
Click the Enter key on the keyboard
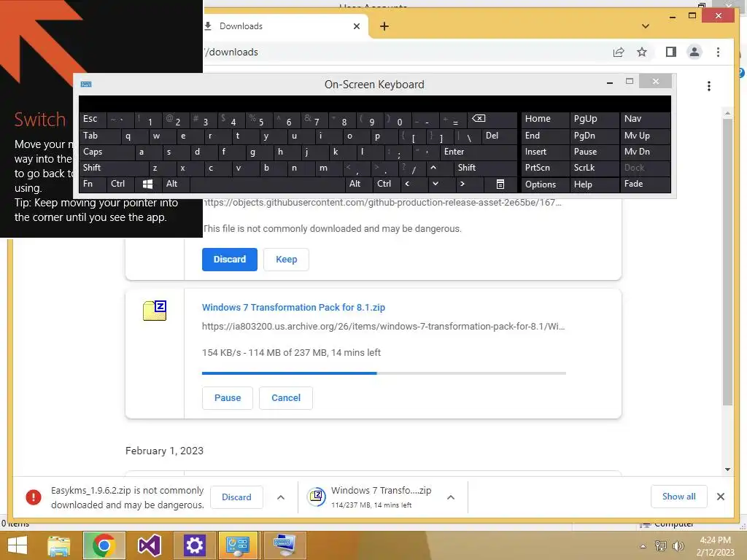479,152
